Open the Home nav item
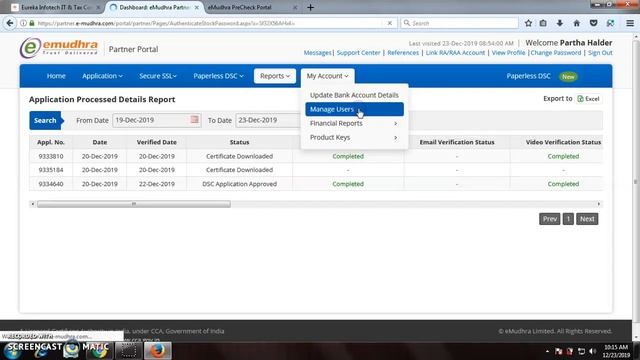The width and height of the screenshot is (640, 360). (56, 76)
